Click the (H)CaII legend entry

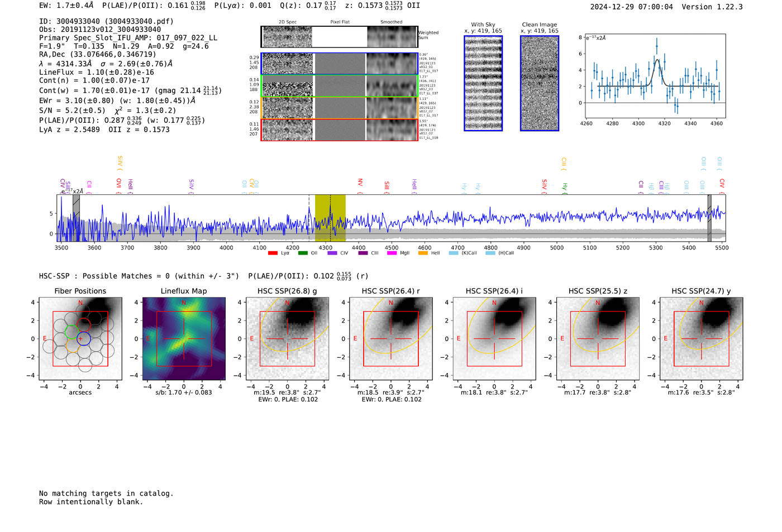click(499, 253)
